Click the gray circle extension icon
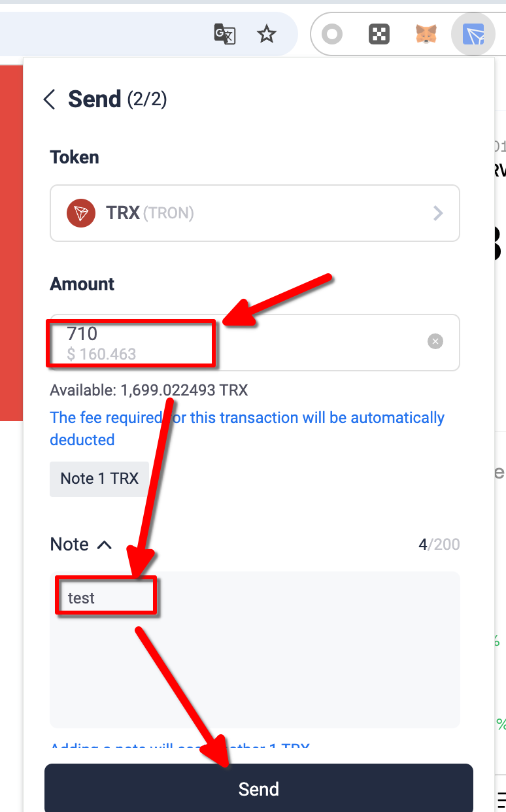The height and width of the screenshot is (812, 506). [x=332, y=34]
